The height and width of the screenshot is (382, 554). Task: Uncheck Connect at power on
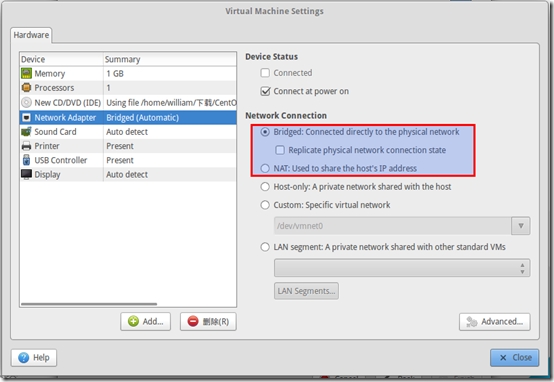265,91
